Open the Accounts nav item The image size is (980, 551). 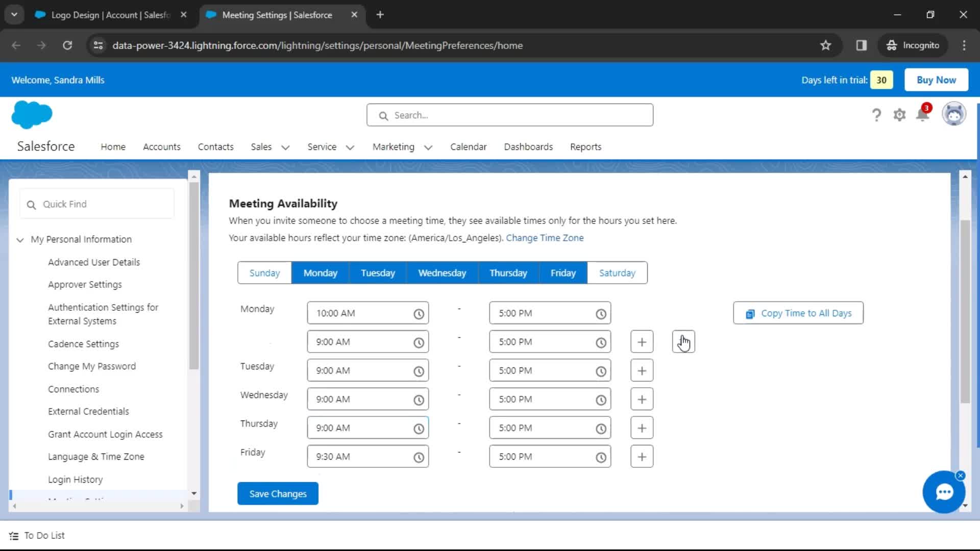161,147
